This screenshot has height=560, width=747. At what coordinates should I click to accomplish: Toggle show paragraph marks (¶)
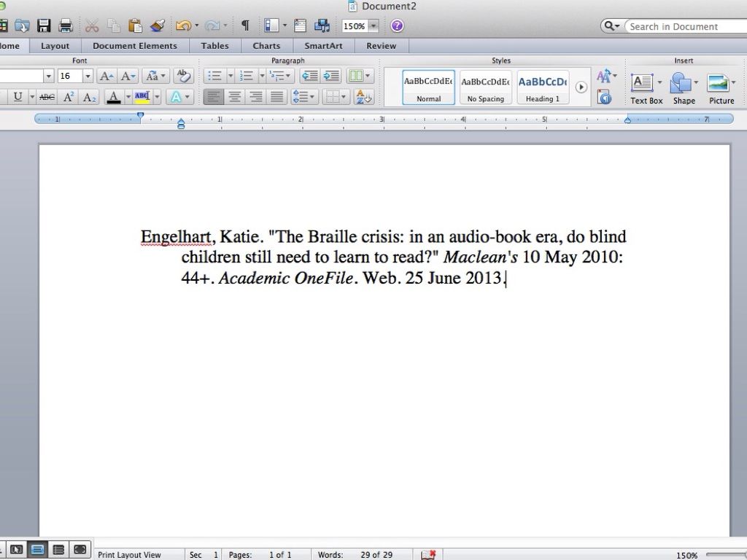tap(245, 26)
